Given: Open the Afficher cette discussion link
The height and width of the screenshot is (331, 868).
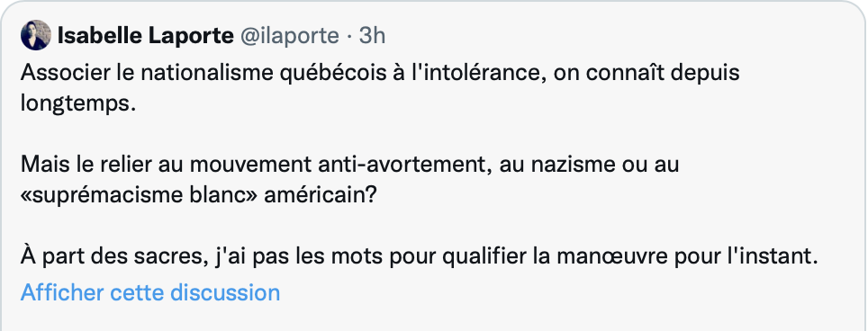Looking at the screenshot, I should (150, 292).
